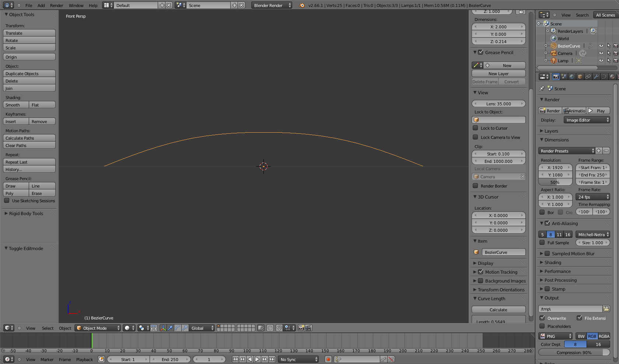
Task: Open the Render properties tab camera icon
Action: click(556, 77)
